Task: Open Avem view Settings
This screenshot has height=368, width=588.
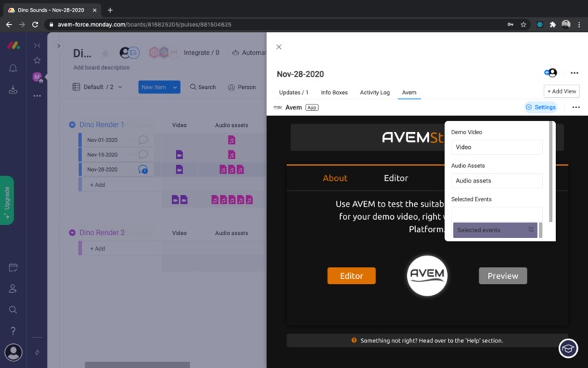Action: click(541, 107)
